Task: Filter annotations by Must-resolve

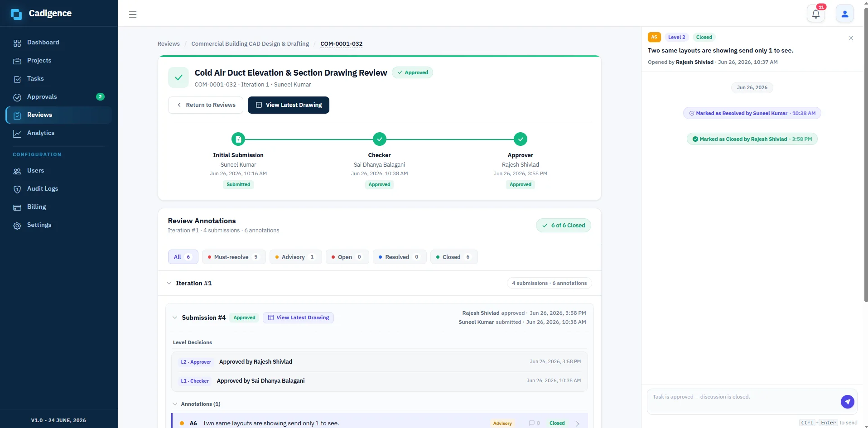Action: coord(234,257)
